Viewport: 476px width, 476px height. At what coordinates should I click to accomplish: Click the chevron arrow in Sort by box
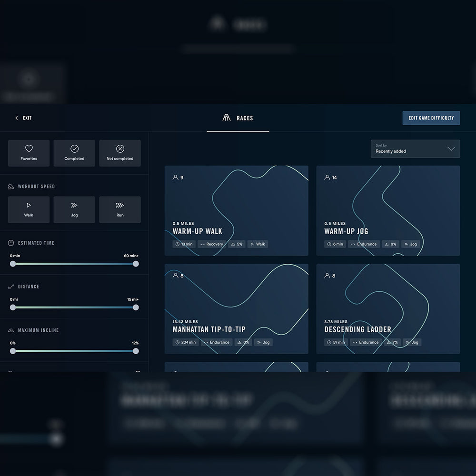[x=451, y=149]
